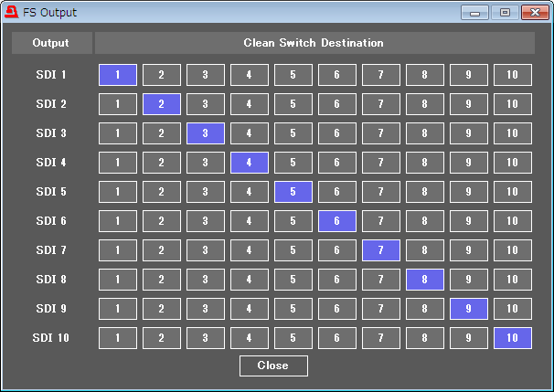Choose destination 5 in the SDI 9 row

click(293, 309)
